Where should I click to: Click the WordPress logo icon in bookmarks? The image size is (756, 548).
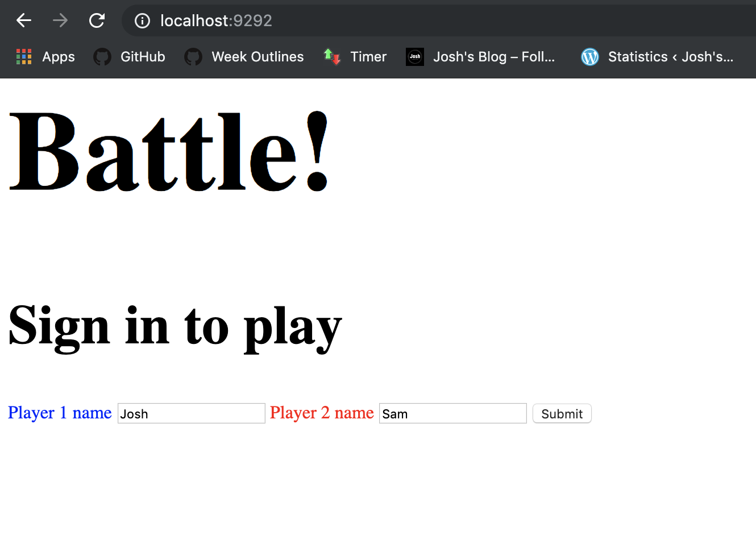pos(590,57)
